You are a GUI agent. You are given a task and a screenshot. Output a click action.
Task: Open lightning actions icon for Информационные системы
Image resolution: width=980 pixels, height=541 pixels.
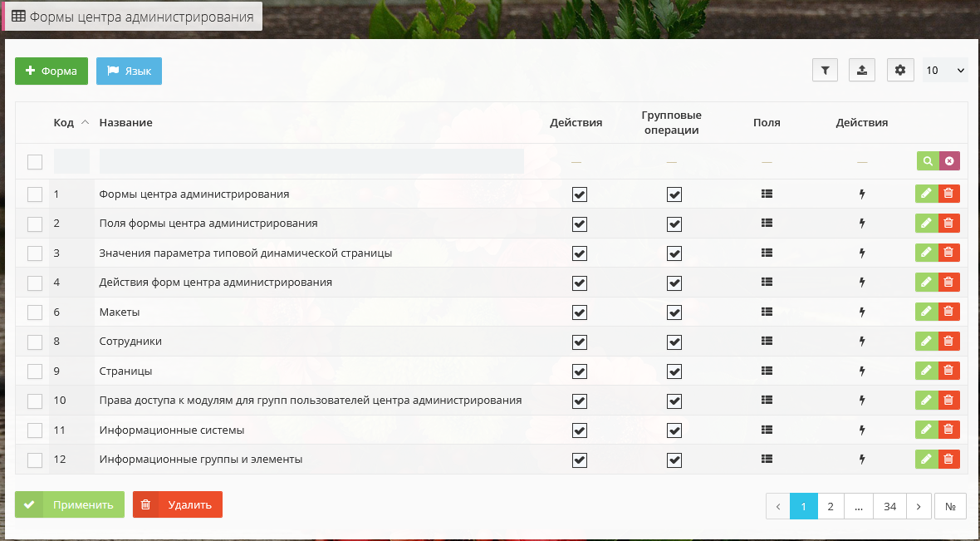pos(861,430)
